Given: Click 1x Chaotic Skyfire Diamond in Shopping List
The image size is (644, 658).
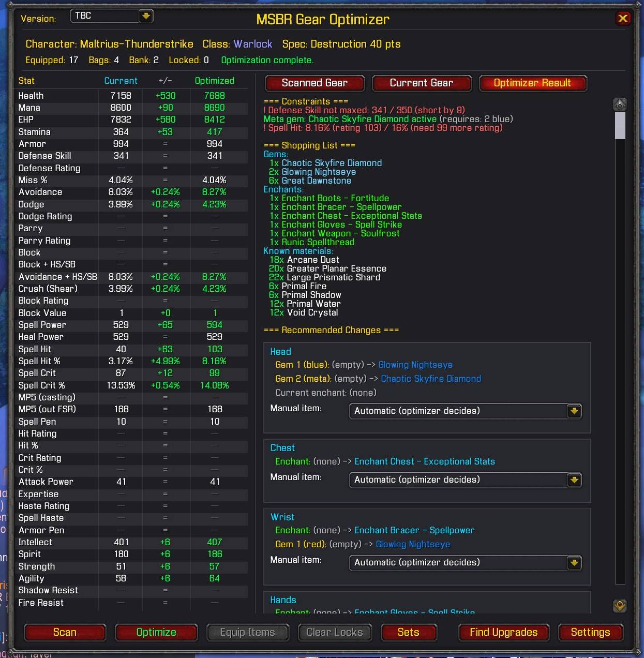Looking at the screenshot, I should click(x=326, y=163).
